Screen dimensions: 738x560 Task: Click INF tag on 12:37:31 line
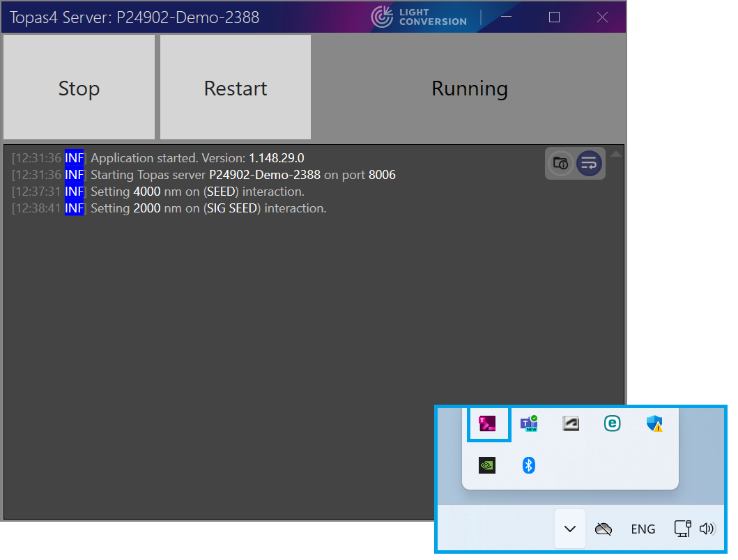75,192
